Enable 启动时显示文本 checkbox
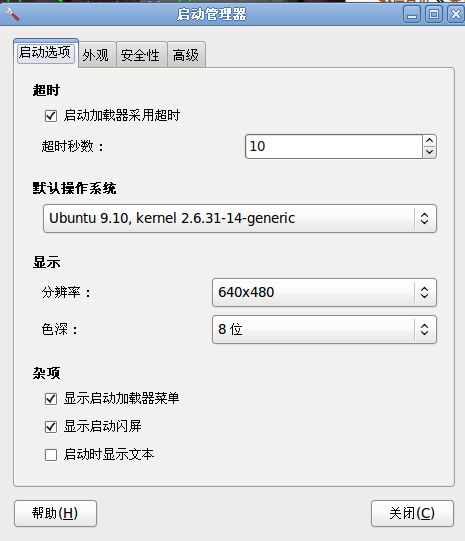Screen dimensions: 465x541 (51, 455)
